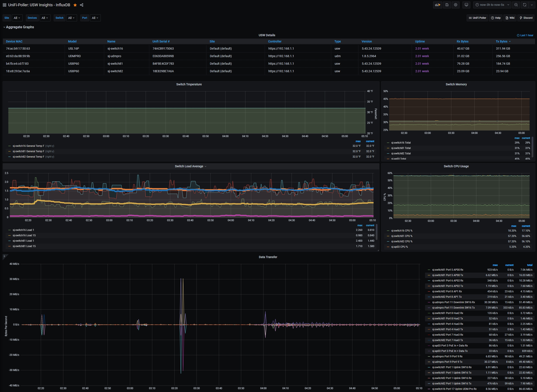The height and width of the screenshot is (392, 537).
Task: Open the Site variable dropdown
Action: coord(17,18)
